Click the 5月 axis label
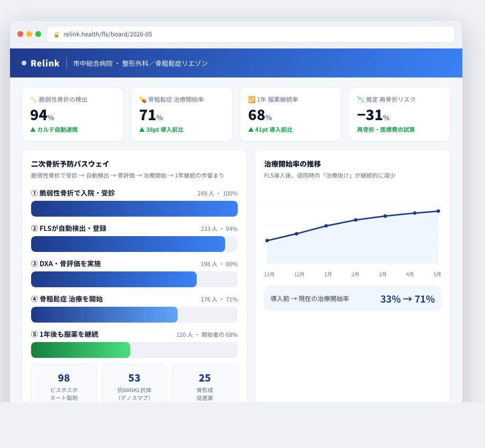This screenshot has height=448, width=485. 437,274
